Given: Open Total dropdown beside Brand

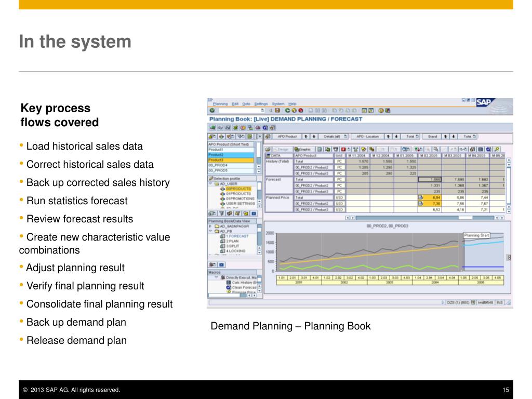Looking at the screenshot, I should [468, 137].
